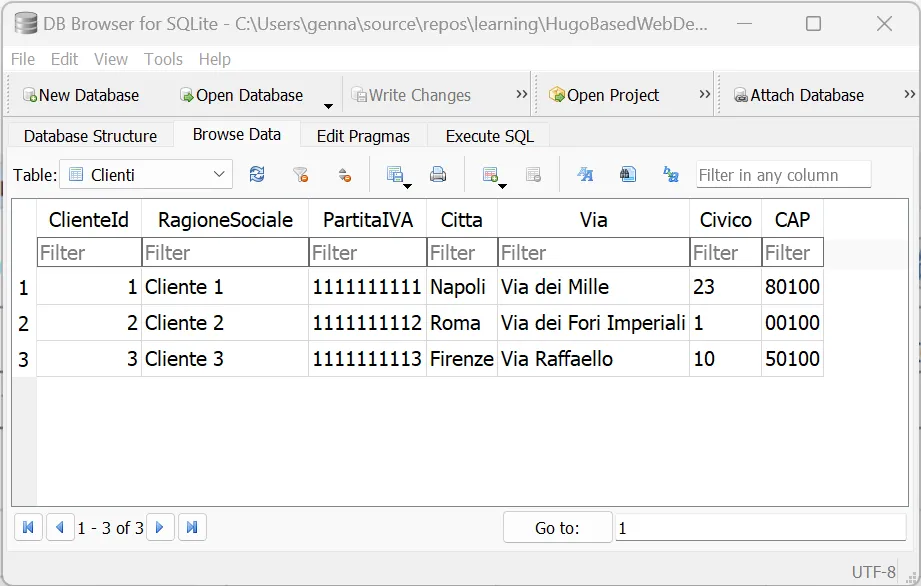921x586 pixels.
Task: Sort by the Via column header
Action: pyautogui.click(x=593, y=220)
